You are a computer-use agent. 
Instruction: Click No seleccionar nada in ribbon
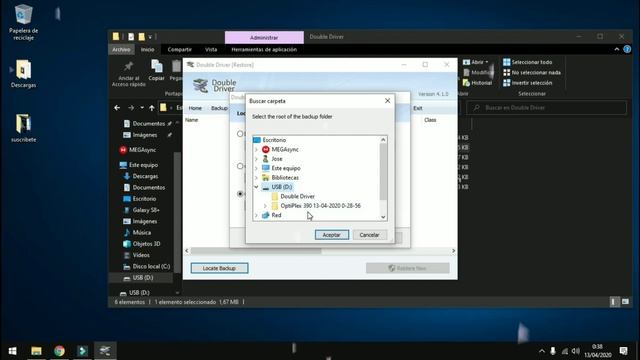[x=532, y=72]
